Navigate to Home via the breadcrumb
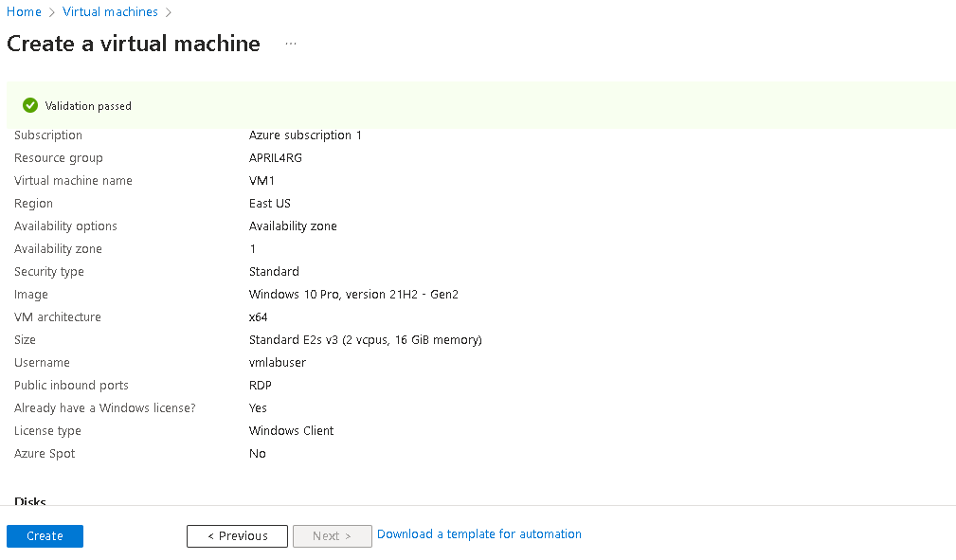This screenshot has height=560, width=956. (23, 11)
